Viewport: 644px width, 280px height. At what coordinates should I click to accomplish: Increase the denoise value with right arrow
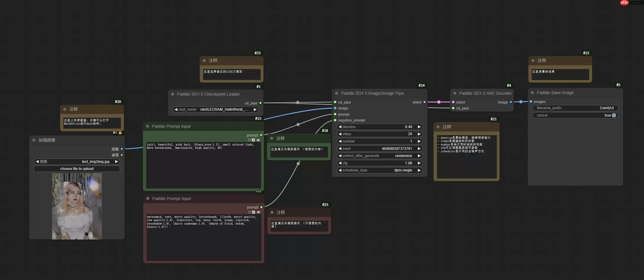click(419, 127)
